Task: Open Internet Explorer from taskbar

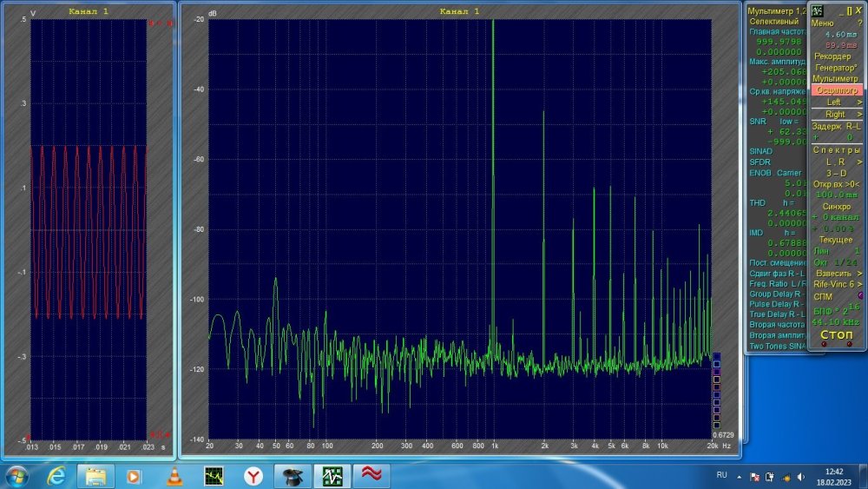Action: coord(56,476)
